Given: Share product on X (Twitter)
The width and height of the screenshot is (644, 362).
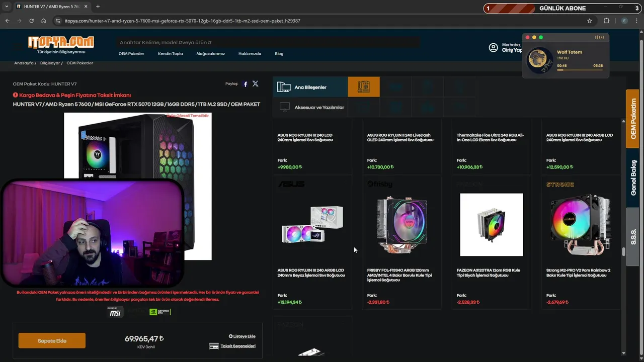Looking at the screenshot, I should click(255, 84).
